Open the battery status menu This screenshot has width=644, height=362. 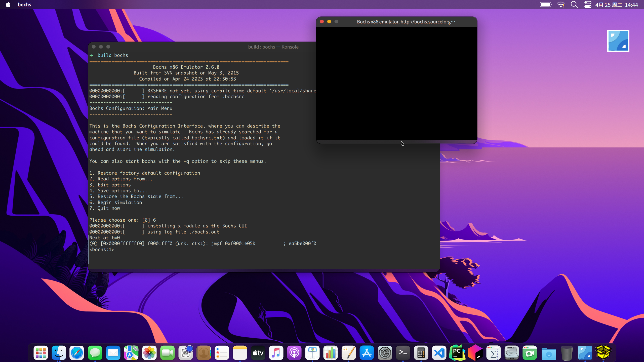pos(546,5)
